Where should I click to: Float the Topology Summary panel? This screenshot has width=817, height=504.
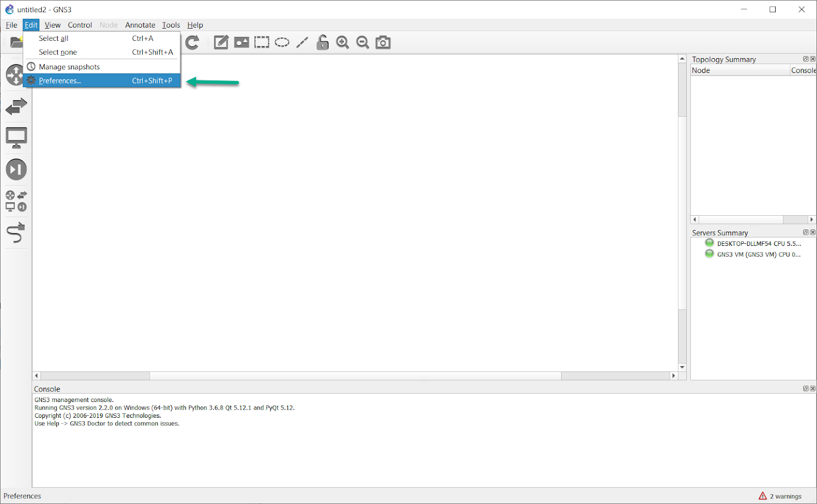[806, 59]
